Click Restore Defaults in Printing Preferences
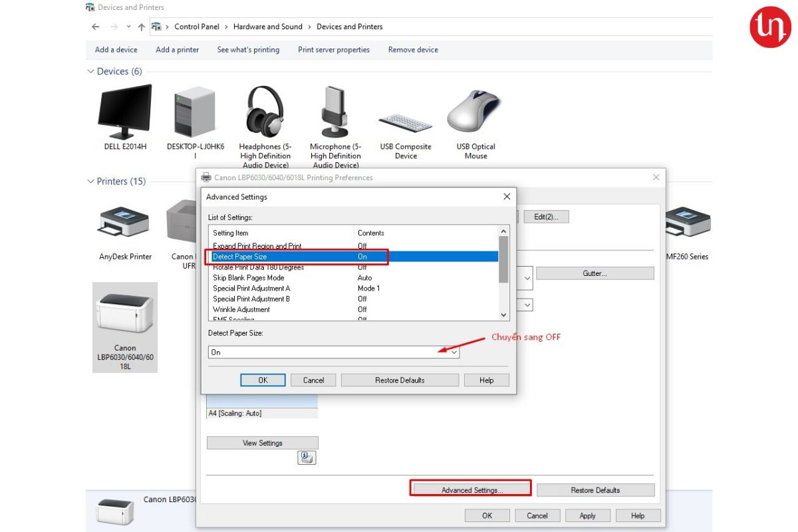The image size is (798, 532). pyautogui.click(x=595, y=490)
